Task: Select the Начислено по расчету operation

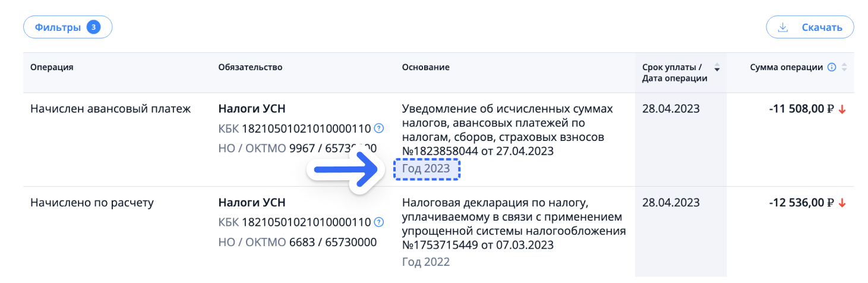Action: point(92,203)
